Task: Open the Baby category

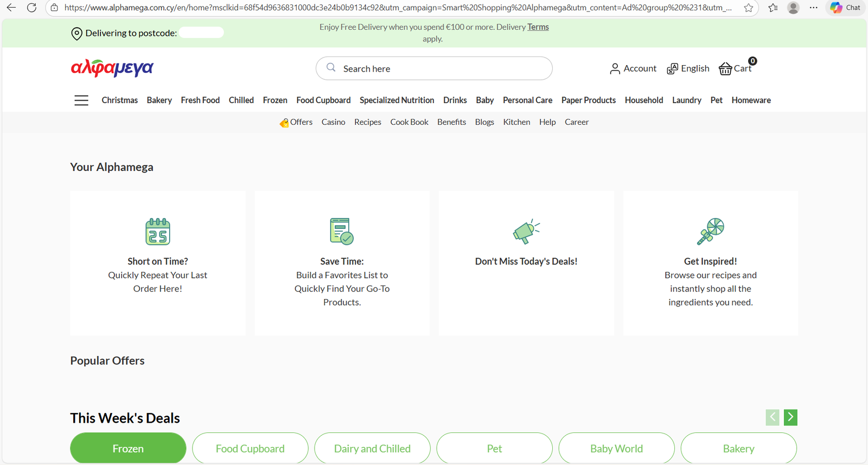Action: pos(485,100)
